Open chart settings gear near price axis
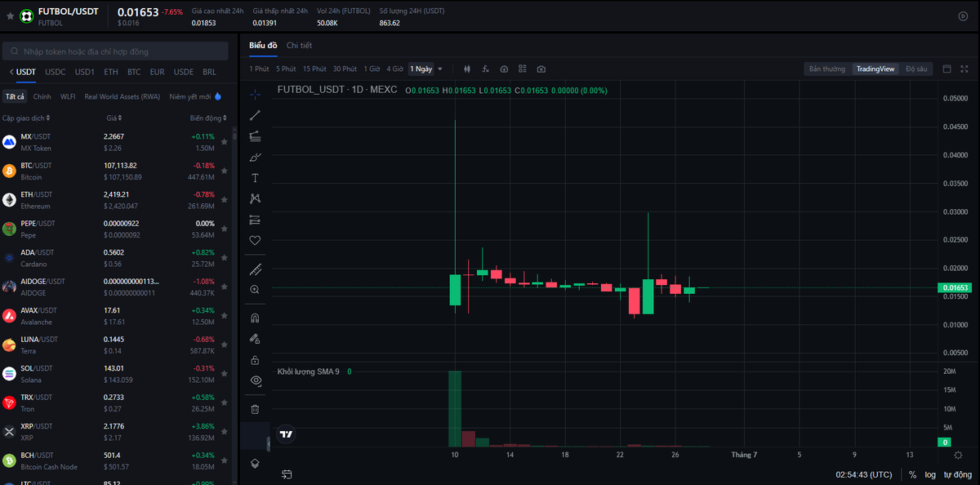980x485 pixels. (958, 455)
